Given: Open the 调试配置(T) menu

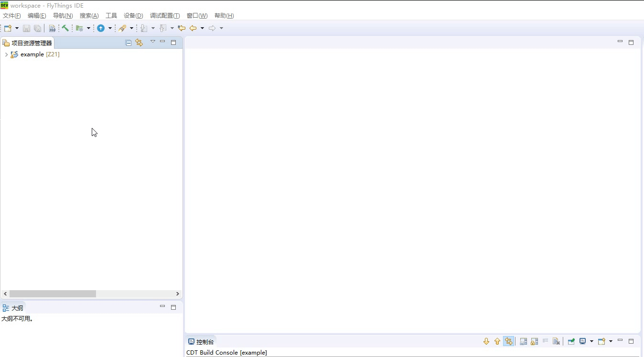Looking at the screenshot, I should coord(165,16).
